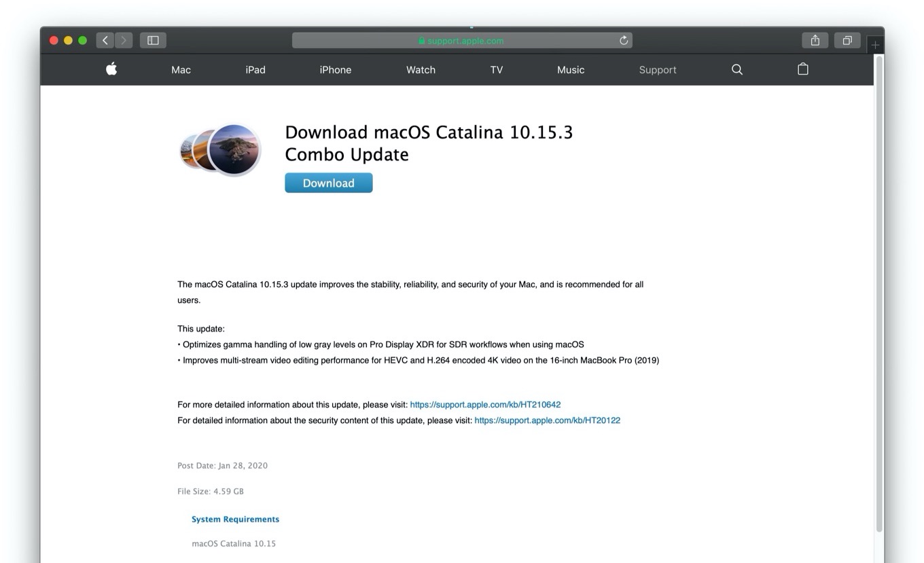This screenshot has height=563, width=924.
Task: Open the Support navigation item
Action: (x=657, y=70)
